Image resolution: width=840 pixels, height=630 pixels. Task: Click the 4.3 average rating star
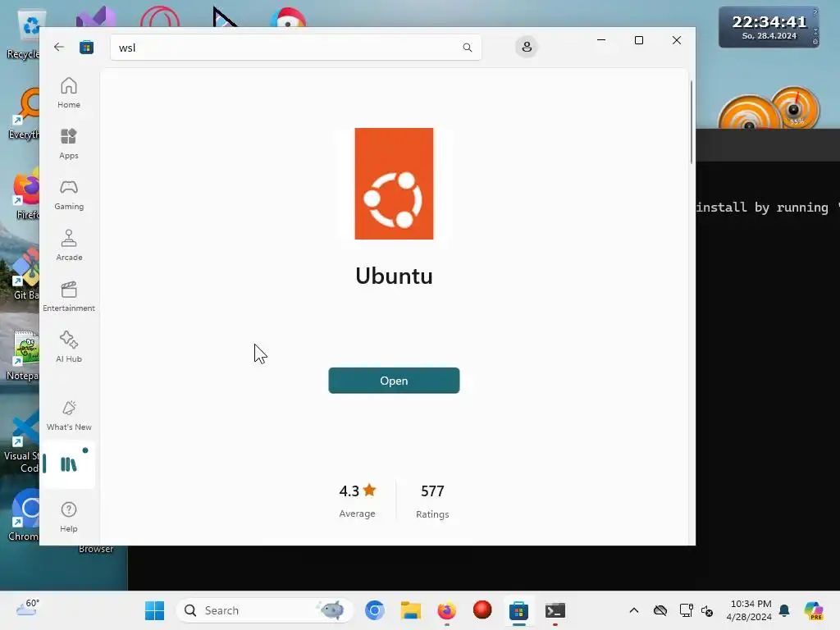pos(370,491)
